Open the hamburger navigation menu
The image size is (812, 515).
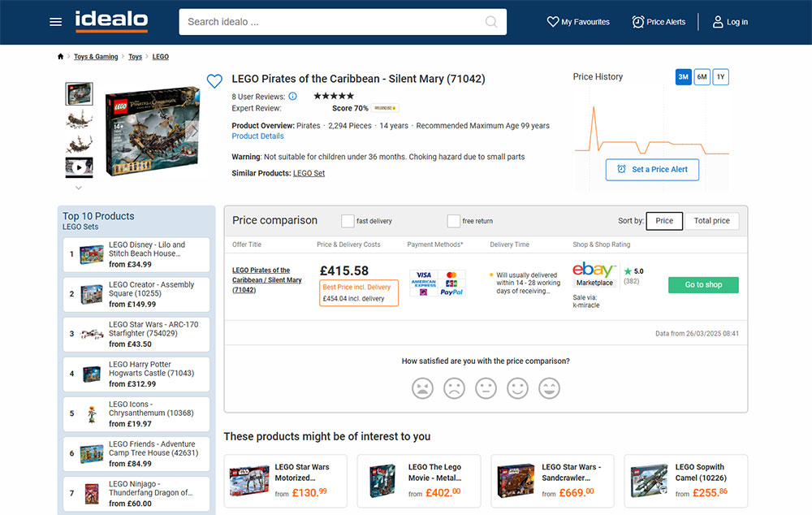coord(55,22)
